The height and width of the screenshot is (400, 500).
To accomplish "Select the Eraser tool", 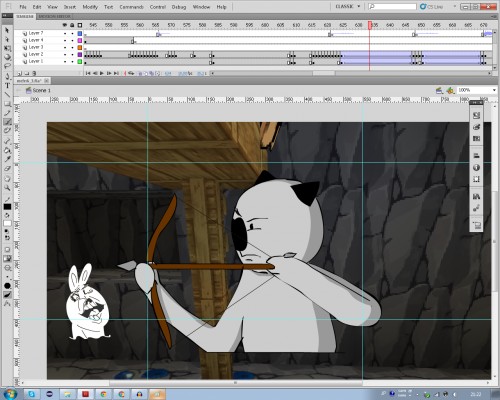I will point(7,168).
